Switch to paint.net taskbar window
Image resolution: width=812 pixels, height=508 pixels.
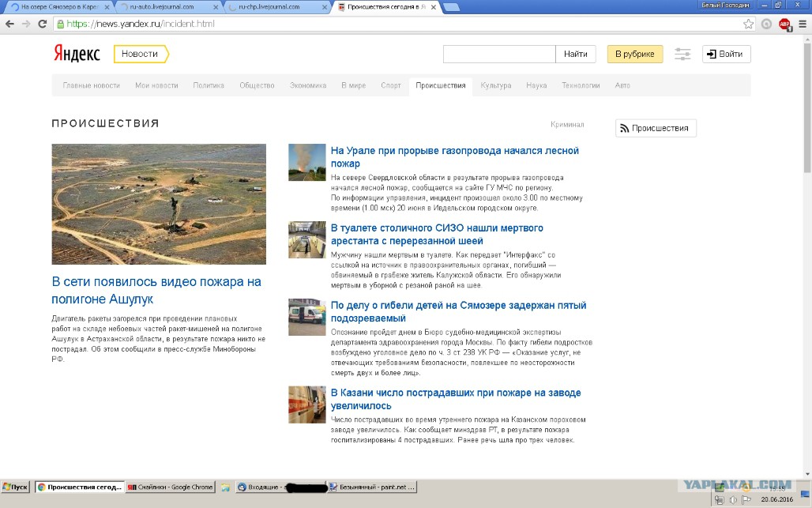(x=373, y=487)
